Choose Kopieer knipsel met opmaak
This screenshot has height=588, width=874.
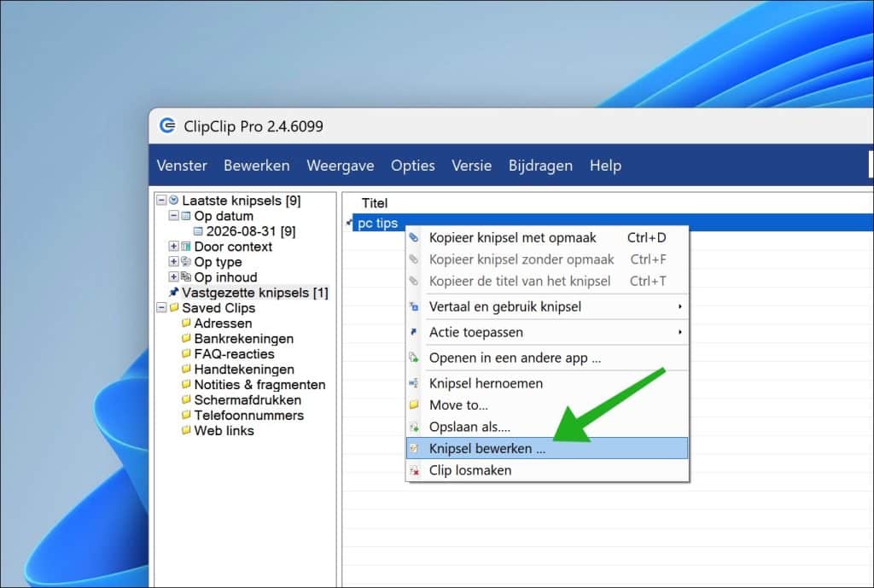pyautogui.click(x=547, y=237)
